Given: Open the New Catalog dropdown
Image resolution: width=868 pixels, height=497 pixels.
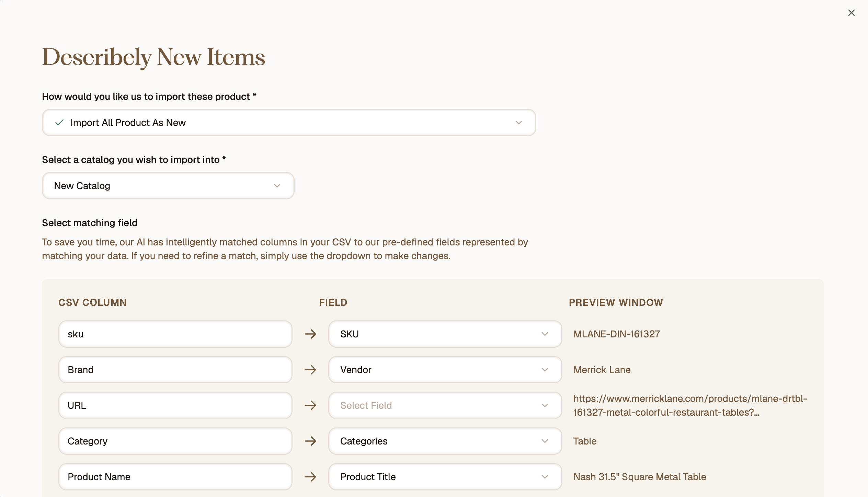Looking at the screenshot, I should point(168,186).
